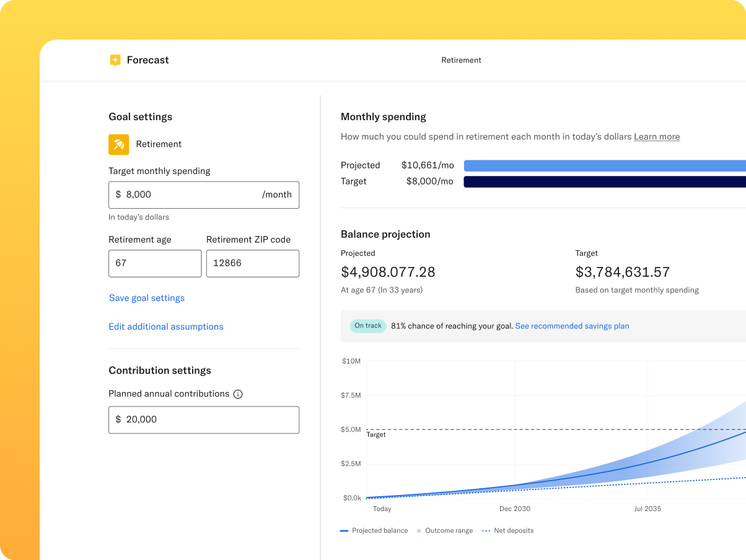Click the Contribution settings heading
The image size is (746, 560).
160,370
